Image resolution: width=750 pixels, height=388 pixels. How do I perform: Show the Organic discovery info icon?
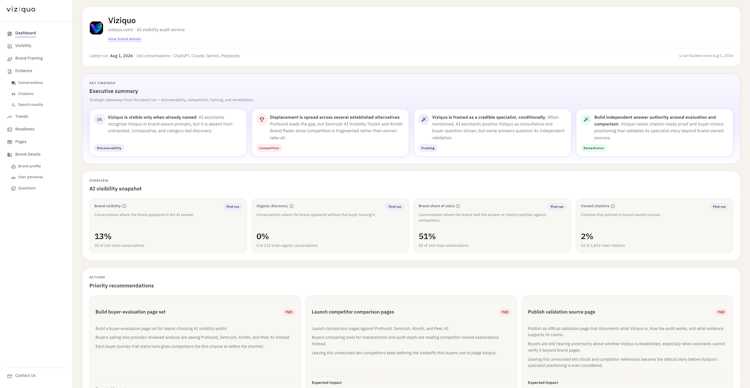coord(292,206)
